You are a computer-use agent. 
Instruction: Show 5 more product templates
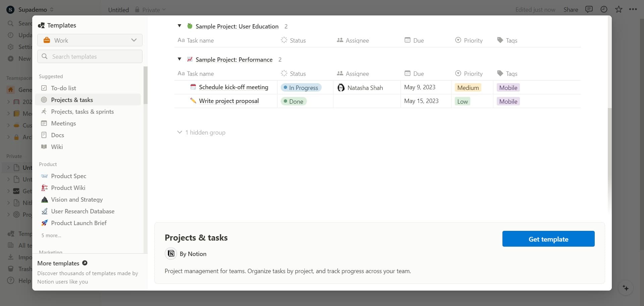tap(51, 236)
